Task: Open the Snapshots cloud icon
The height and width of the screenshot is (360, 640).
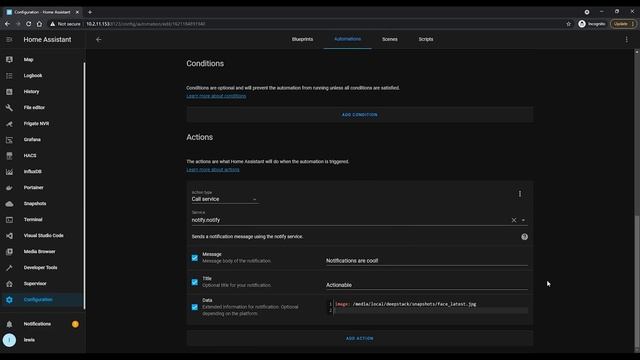Action: 9,204
